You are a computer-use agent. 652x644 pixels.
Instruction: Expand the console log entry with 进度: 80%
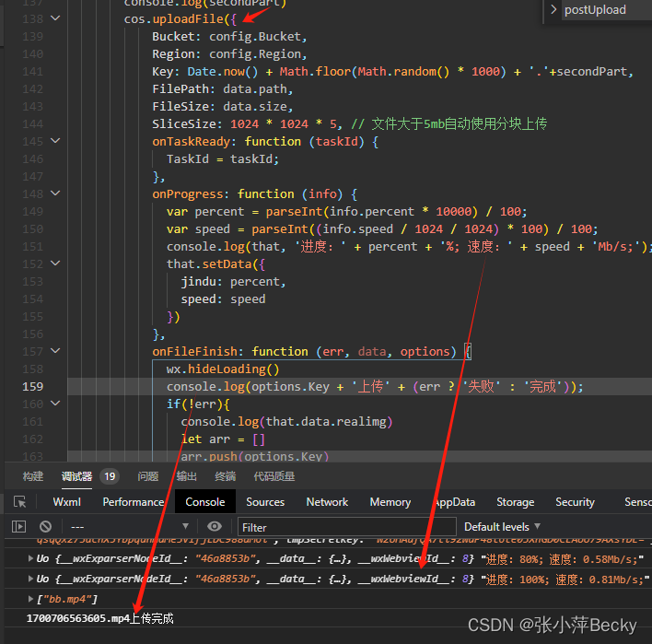(x=30, y=558)
